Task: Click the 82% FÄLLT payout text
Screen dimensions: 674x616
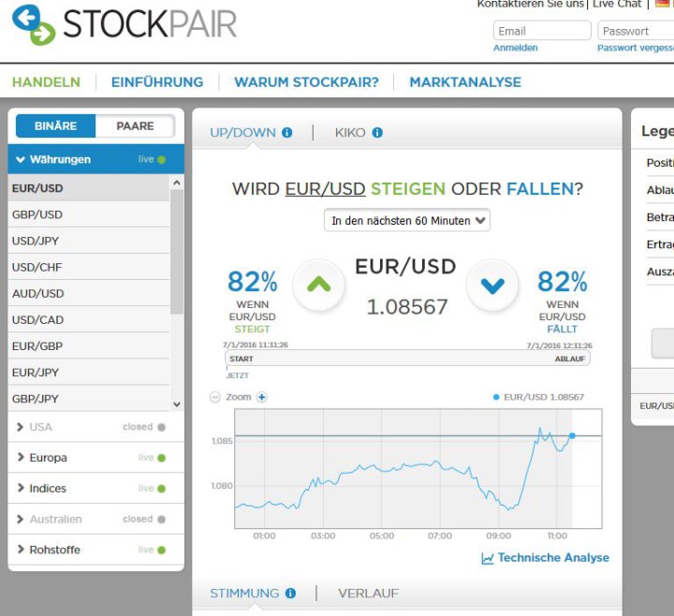Action: [x=563, y=301]
